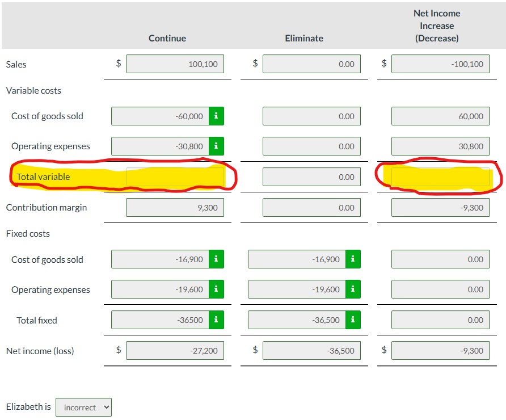Show info for Continue fixed Operating expenses -19,600
The image size is (506, 420).
(216, 289)
